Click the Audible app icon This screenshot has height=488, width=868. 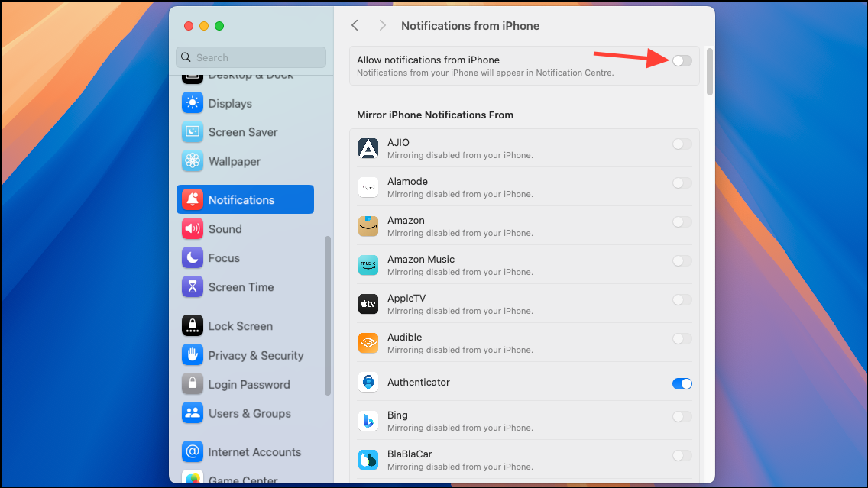(x=368, y=343)
